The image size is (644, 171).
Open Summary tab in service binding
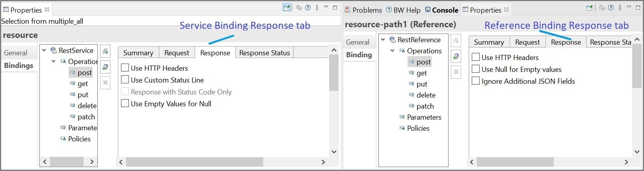click(138, 53)
